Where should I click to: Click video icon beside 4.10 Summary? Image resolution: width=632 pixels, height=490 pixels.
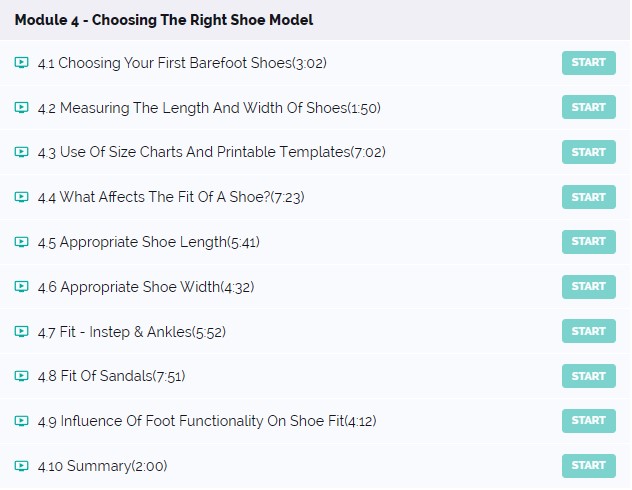tap(21, 466)
